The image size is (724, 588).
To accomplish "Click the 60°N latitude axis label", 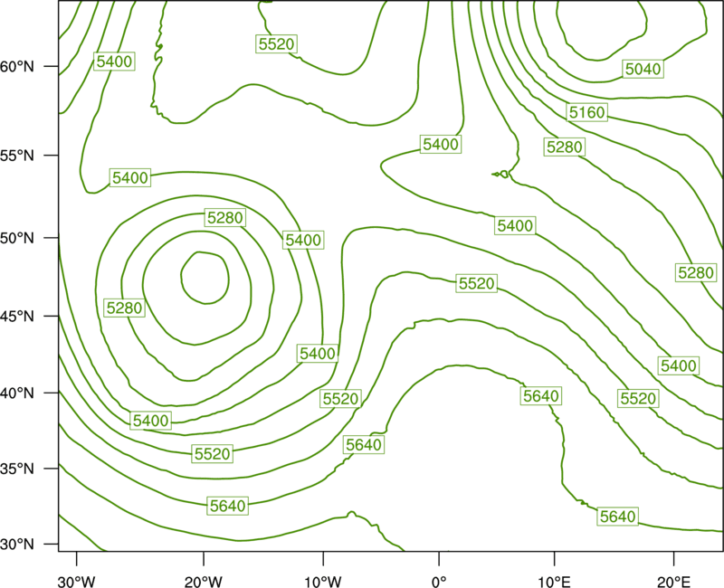I will (x=17, y=66).
